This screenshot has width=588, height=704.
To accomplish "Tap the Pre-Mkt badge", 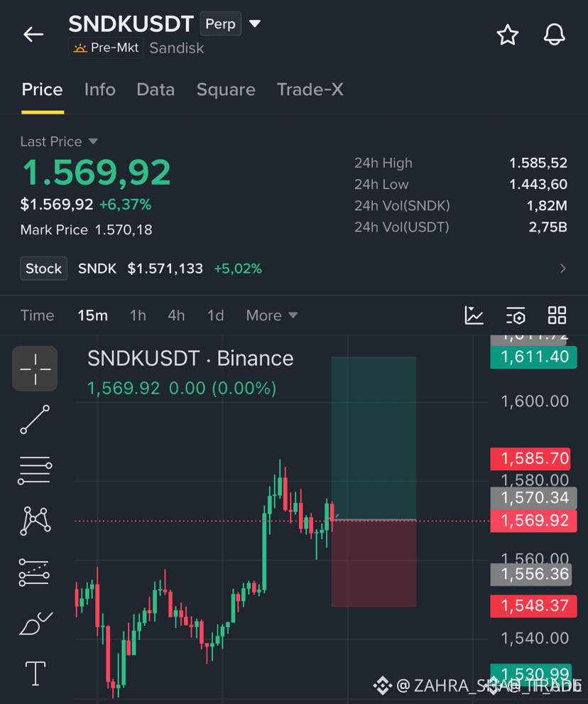I will (x=106, y=48).
